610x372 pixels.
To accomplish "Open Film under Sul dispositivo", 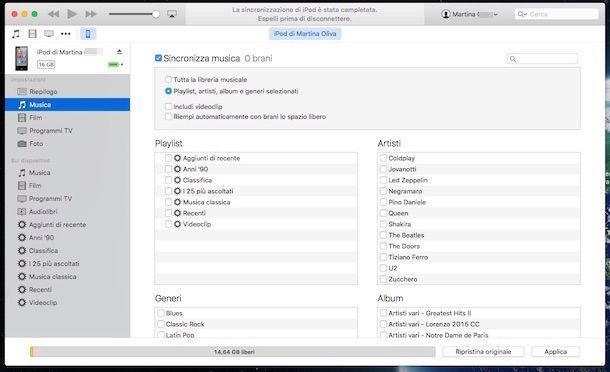I will (68, 186).
